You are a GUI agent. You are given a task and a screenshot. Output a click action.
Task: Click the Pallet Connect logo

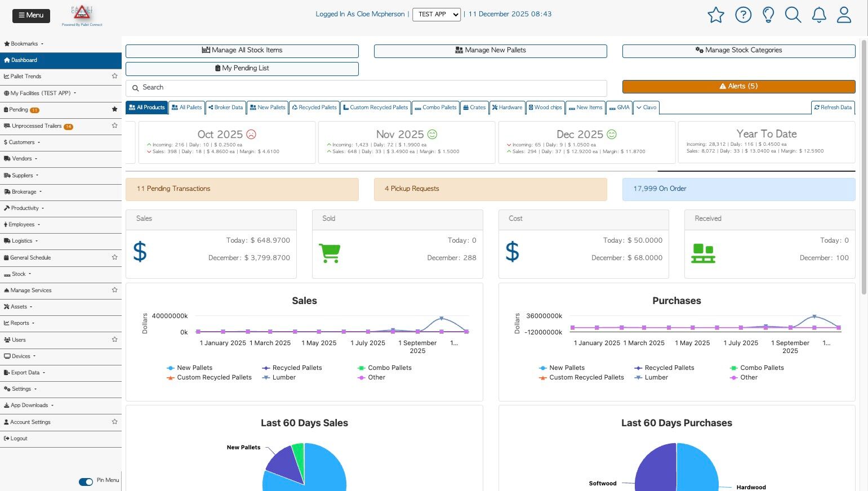click(82, 15)
